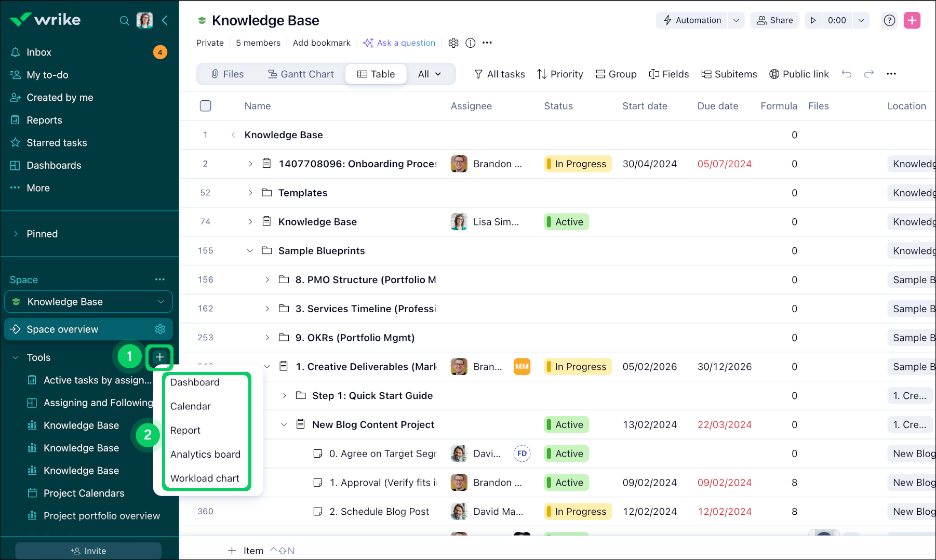Start the timer play button
Screen dimensions: 936x560
[x=813, y=20]
